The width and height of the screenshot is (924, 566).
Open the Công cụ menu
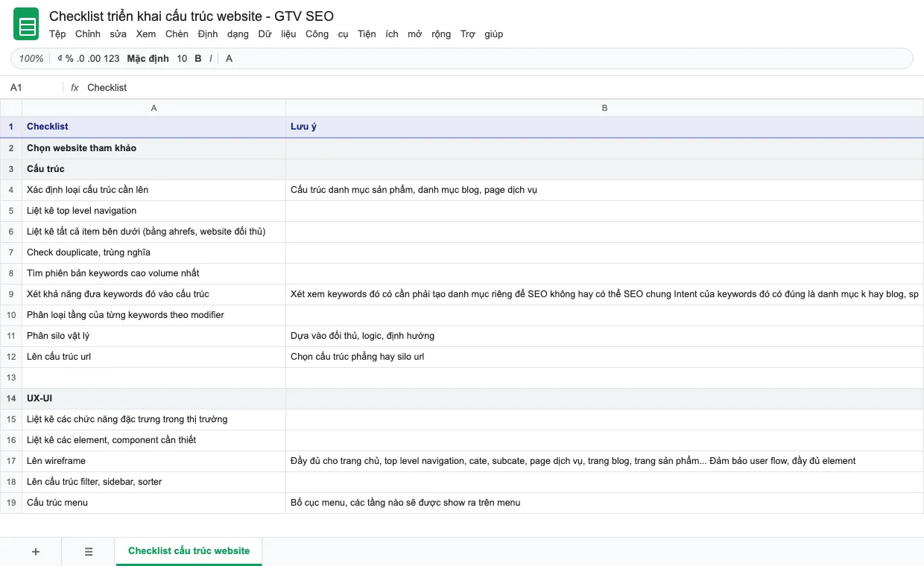pos(327,34)
